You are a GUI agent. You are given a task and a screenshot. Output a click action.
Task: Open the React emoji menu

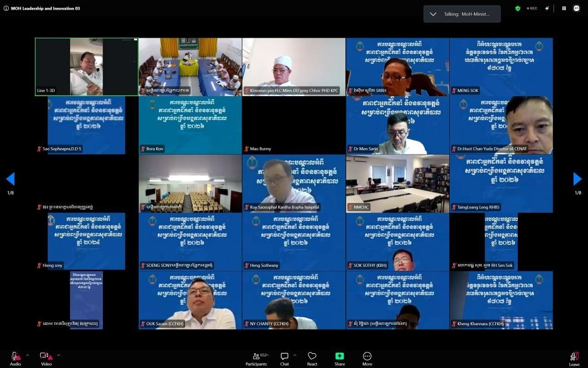click(312, 359)
